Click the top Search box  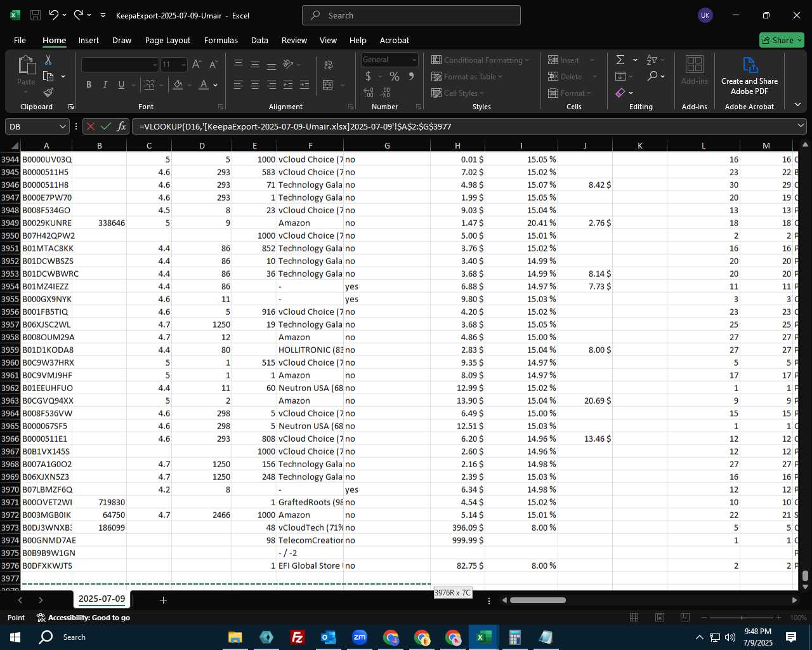tap(411, 15)
